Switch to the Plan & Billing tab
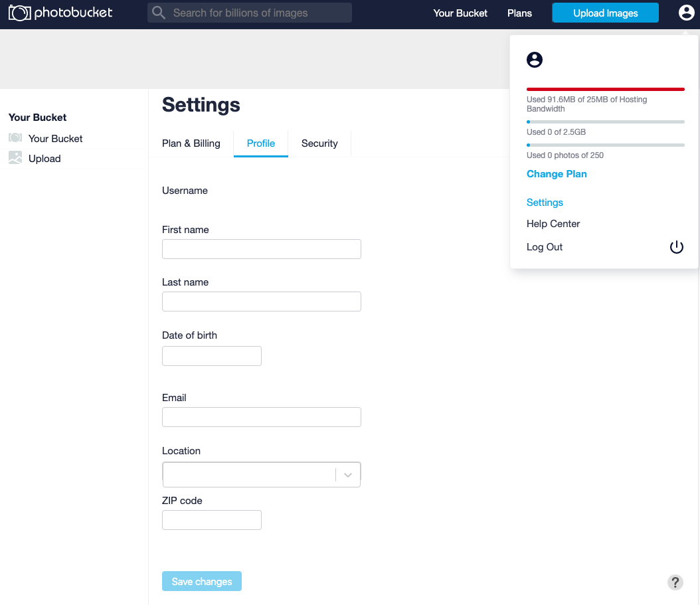Viewport: 700px width, 605px height. coord(191,143)
